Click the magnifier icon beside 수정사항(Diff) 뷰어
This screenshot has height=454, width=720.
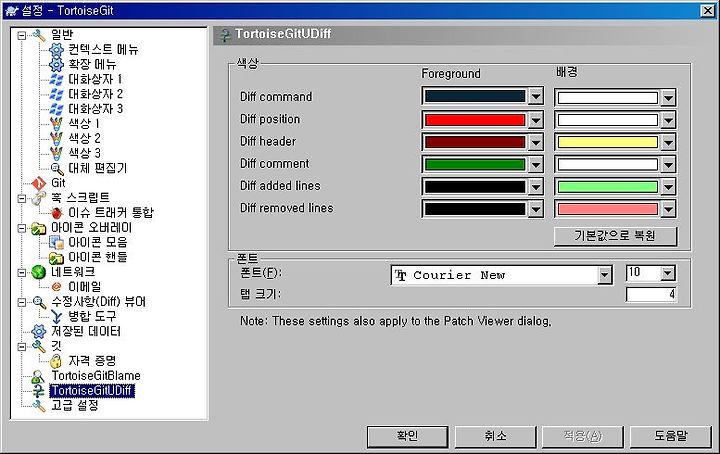click(x=39, y=302)
